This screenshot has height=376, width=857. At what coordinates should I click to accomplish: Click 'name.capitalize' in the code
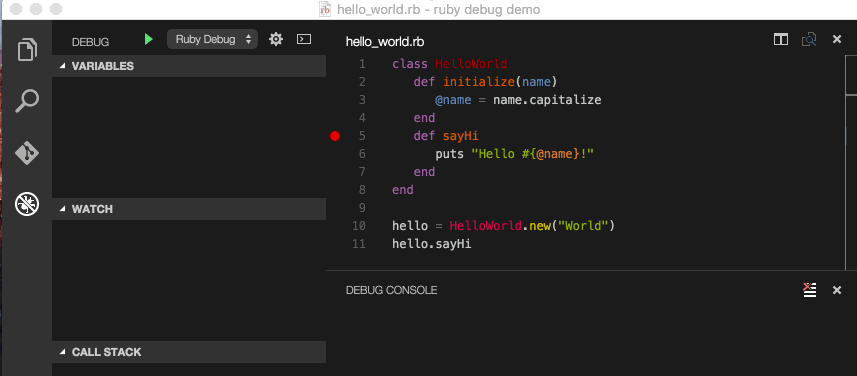pyautogui.click(x=547, y=100)
